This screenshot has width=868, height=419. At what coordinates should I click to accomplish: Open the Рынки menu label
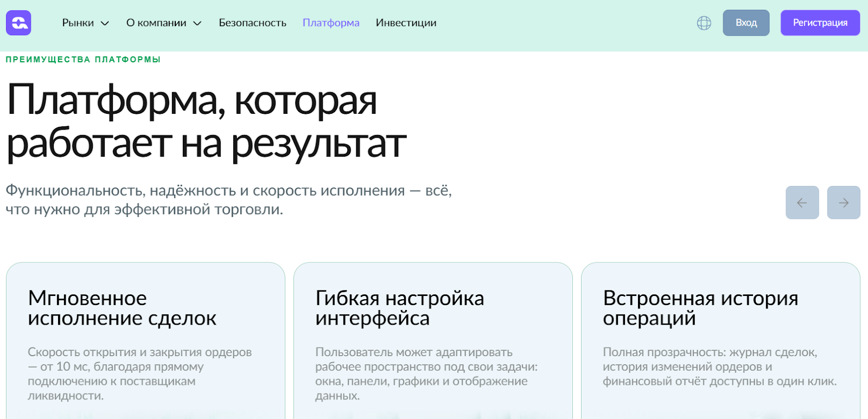[78, 23]
